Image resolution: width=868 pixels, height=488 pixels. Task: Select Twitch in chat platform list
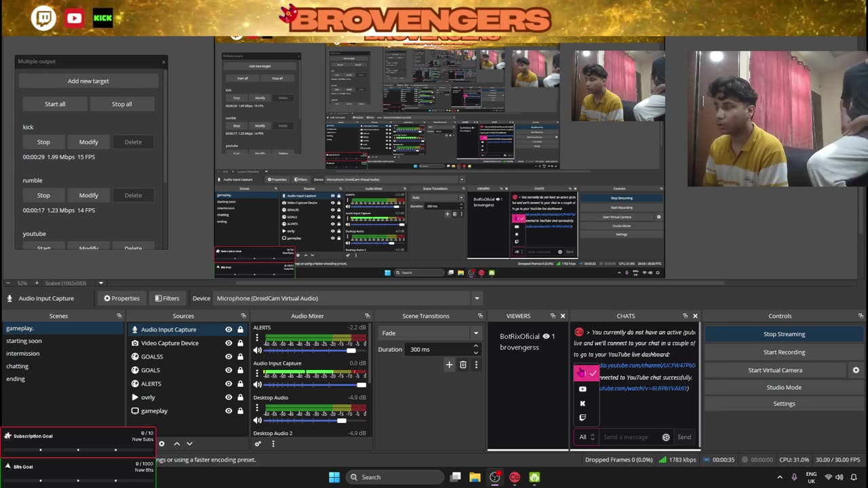pyautogui.click(x=583, y=418)
